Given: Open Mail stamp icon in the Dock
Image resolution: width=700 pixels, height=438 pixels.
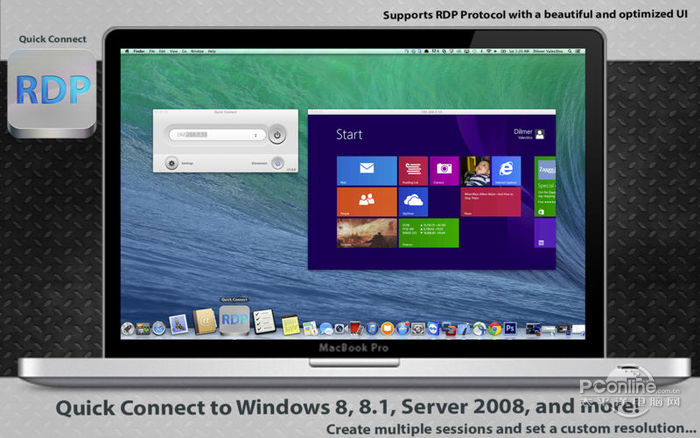Looking at the screenshot, I should pyautogui.click(x=178, y=324).
